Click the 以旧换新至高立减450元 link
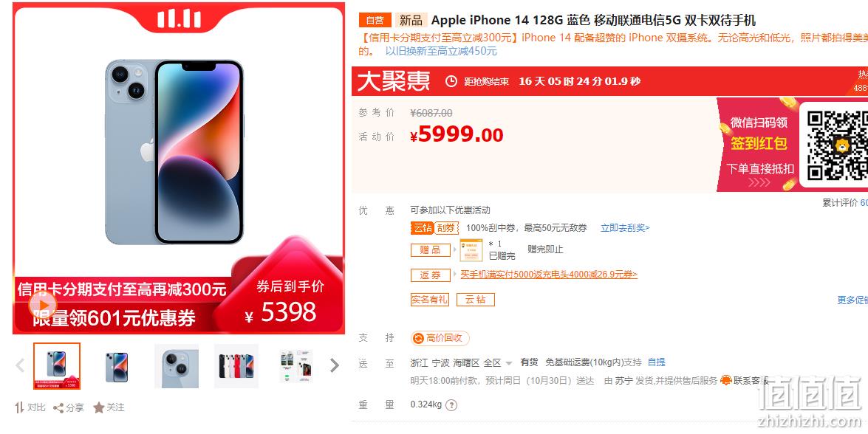The width and height of the screenshot is (868, 434). coord(441,52)
